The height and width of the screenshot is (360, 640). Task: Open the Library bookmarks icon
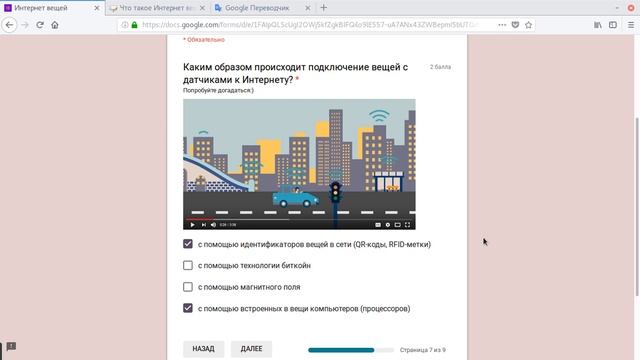(x=598, y=25)
